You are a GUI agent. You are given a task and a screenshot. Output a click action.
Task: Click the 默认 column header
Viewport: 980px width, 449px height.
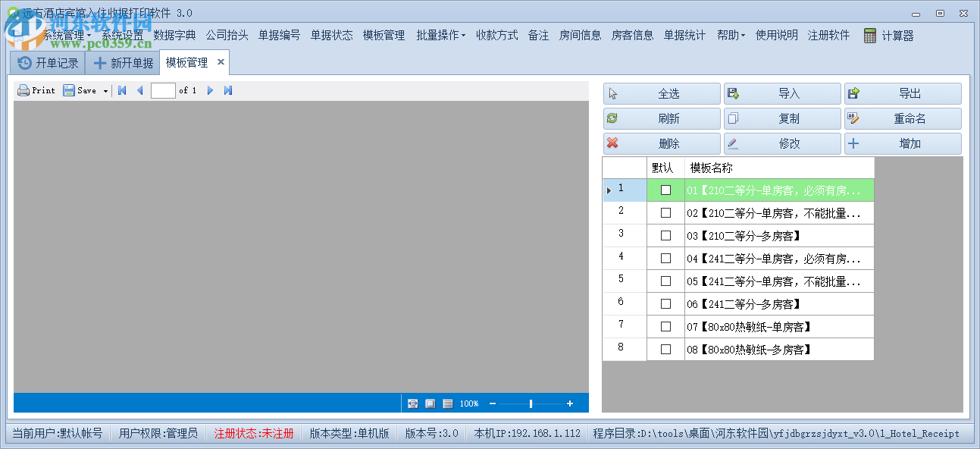(665, 168)
